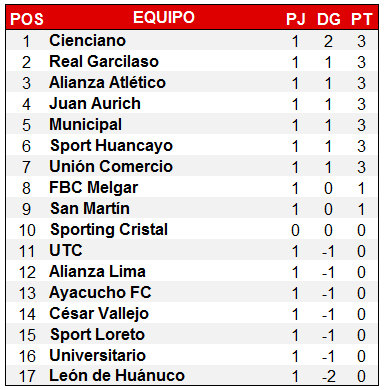Click the PT column header

361,19
